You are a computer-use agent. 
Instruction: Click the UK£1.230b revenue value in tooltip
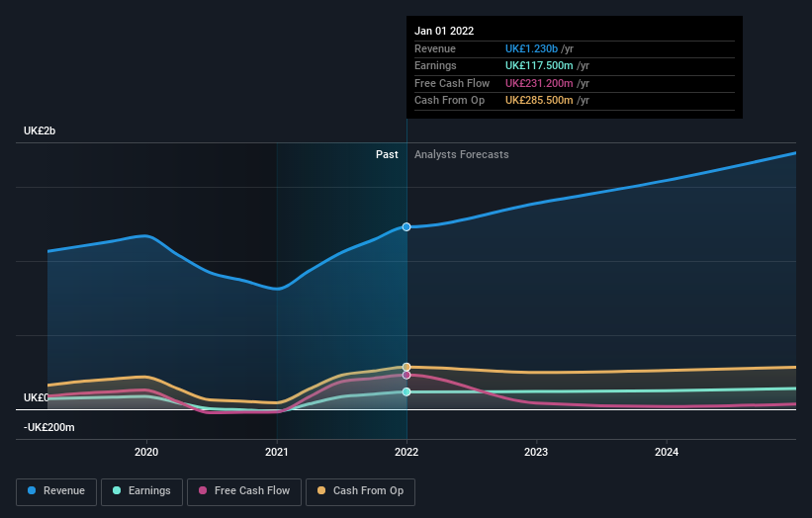pos(531,48)
